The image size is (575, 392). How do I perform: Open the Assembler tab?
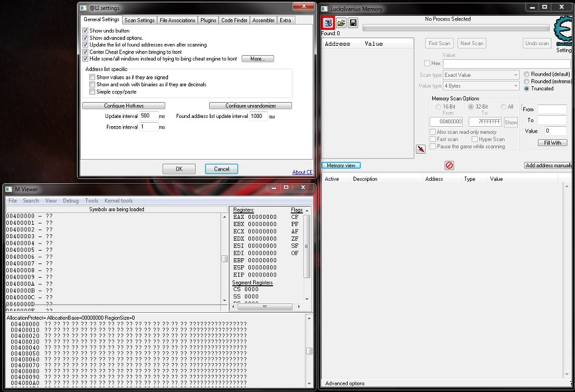pos(263,21)
